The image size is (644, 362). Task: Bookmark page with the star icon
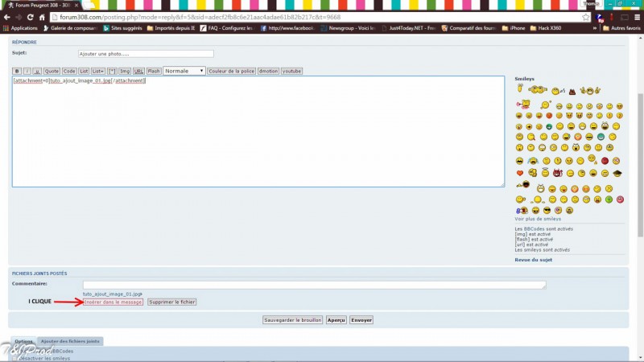point(586,17)
